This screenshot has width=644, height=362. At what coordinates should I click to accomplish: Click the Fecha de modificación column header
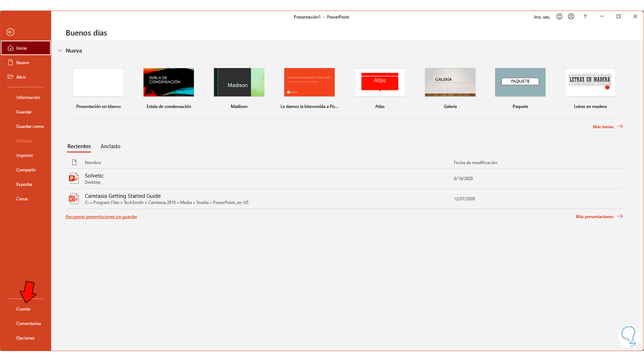475,163
